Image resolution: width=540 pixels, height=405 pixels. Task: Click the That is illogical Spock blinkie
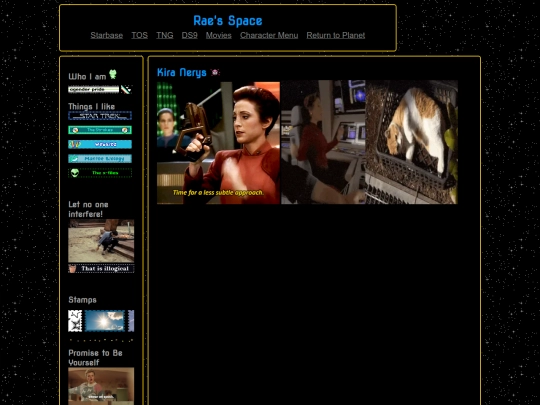pyautogui.click(x=101, y=269)
